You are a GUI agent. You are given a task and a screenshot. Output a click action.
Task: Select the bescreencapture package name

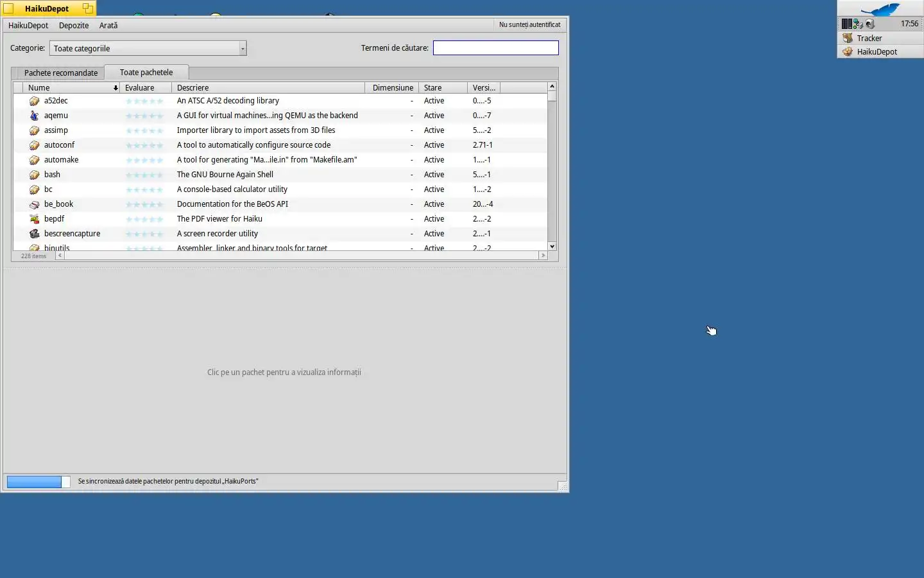point(72,234)
